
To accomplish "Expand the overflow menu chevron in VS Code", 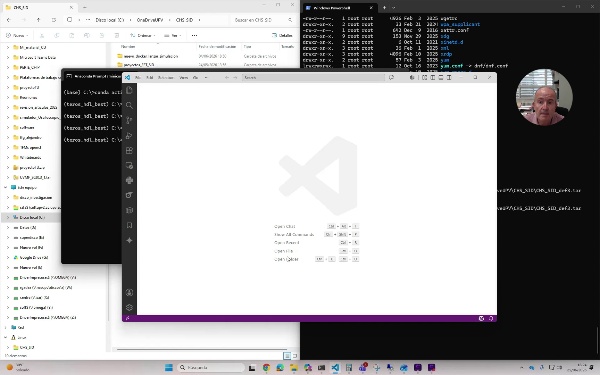I will [x=206, y=77].
